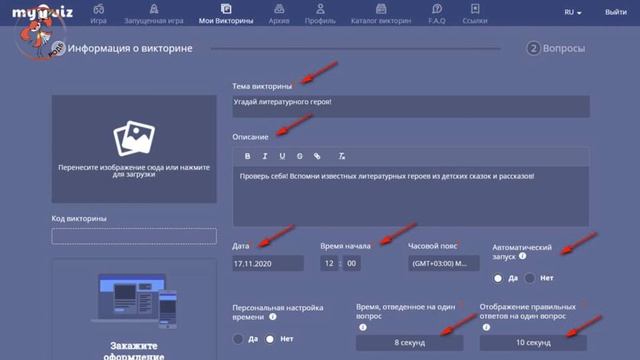Image resolution: width=640 pixels, height=360 pixels.
Task: Open the F.A.Q page
Action: (437, 14)
